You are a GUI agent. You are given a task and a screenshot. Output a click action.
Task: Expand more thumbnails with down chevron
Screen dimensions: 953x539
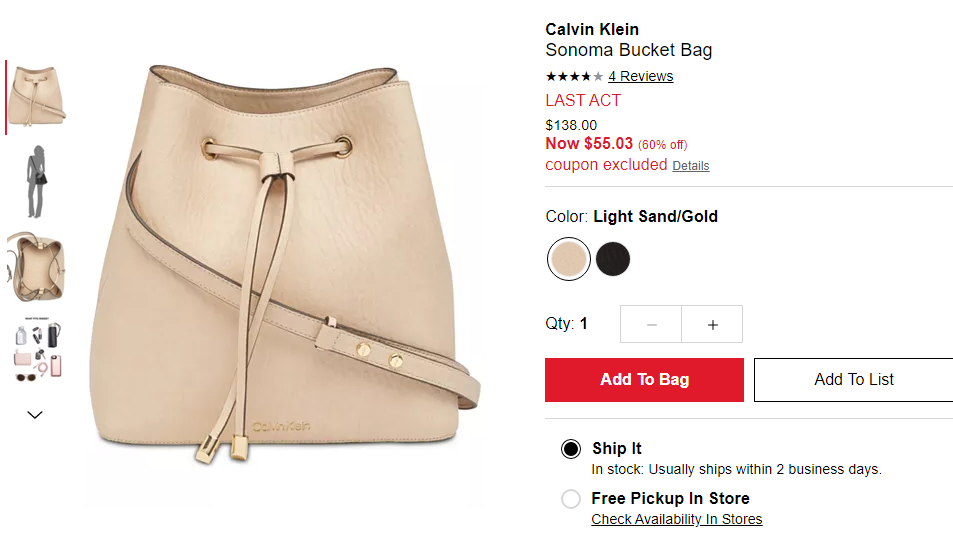tap(35, 415)
